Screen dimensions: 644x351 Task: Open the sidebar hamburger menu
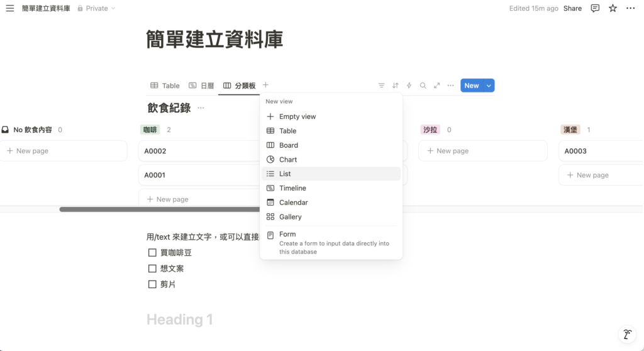pyautogui.click(x=10, y=8)
